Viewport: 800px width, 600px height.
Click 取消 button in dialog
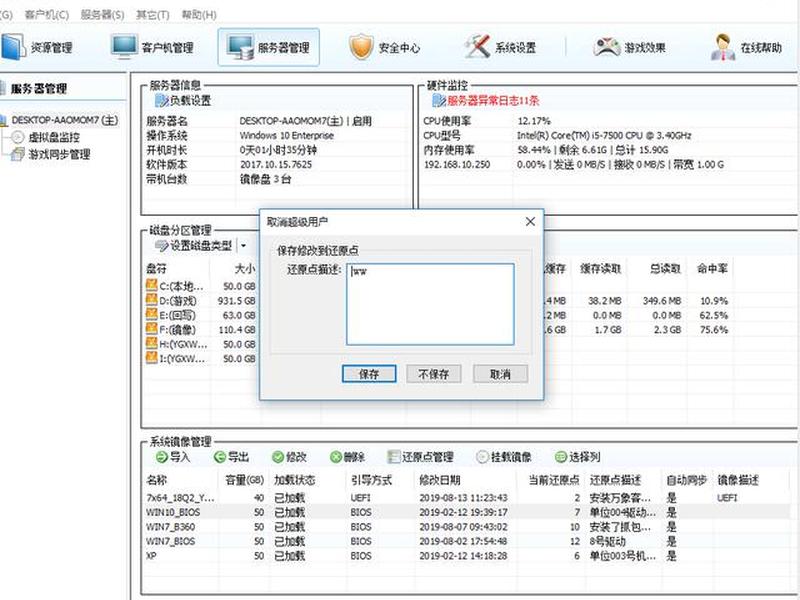pyautogui.click(x=500, y=374)
